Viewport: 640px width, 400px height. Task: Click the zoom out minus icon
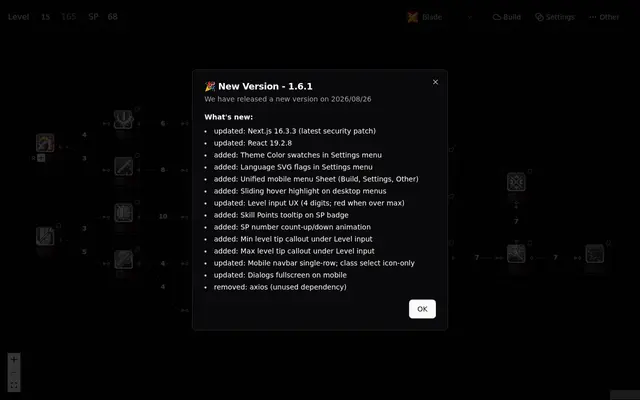point(14,372)
